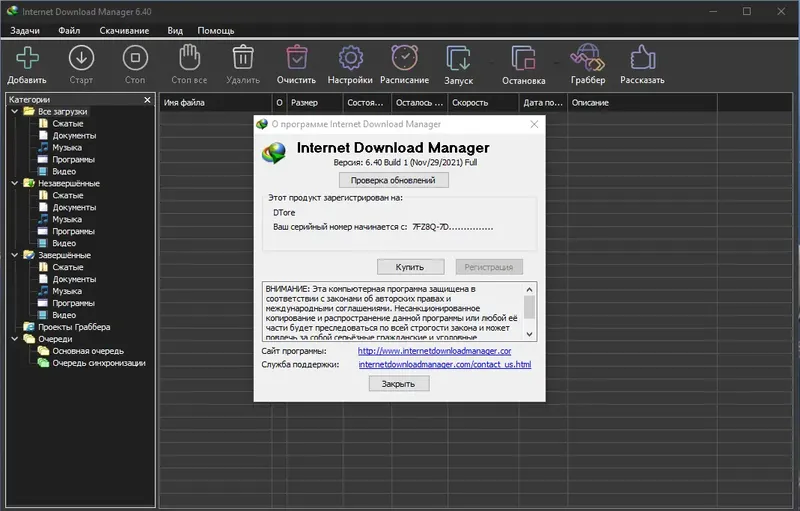Click the Остановка queue toolbar icon
Image resolution: width=800 pixels, height=511 pixels.
(x=523, y=58)
